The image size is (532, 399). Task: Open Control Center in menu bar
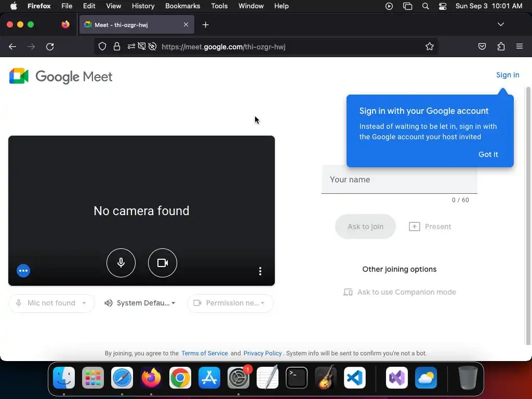tap(443, 6)
